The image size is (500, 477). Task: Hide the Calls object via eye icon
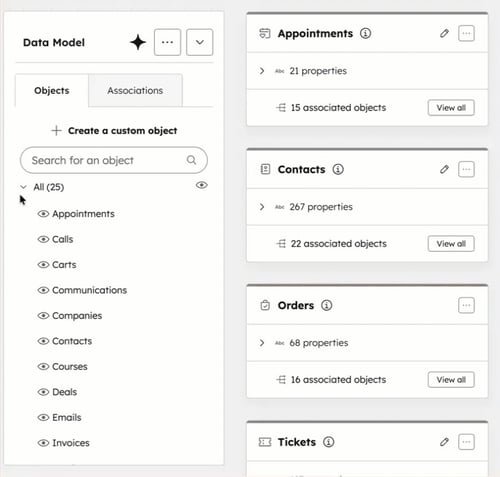(x=43, y=239)
